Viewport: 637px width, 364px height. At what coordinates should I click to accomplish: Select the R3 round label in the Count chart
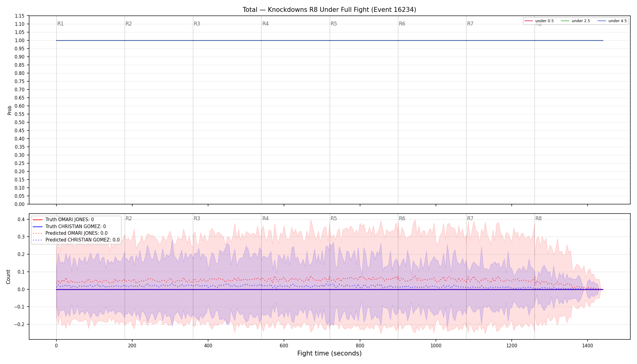point(197,218)
